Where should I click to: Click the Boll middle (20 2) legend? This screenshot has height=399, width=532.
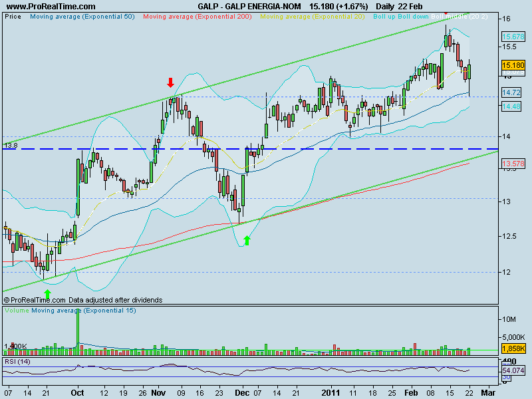pos(460,17)
